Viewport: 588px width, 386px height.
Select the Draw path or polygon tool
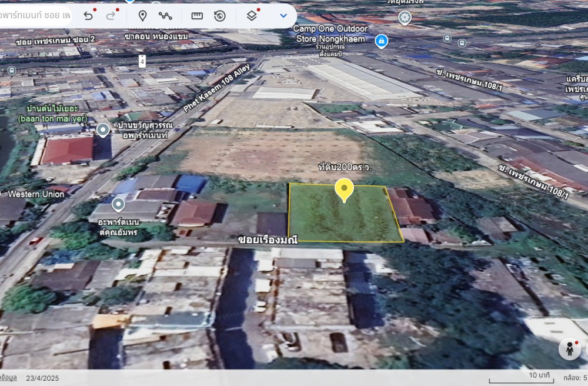(165, 15)
